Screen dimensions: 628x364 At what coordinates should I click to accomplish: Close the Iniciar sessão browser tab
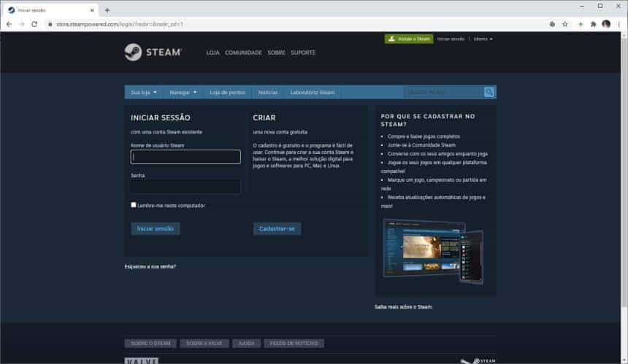pos(92,10)
